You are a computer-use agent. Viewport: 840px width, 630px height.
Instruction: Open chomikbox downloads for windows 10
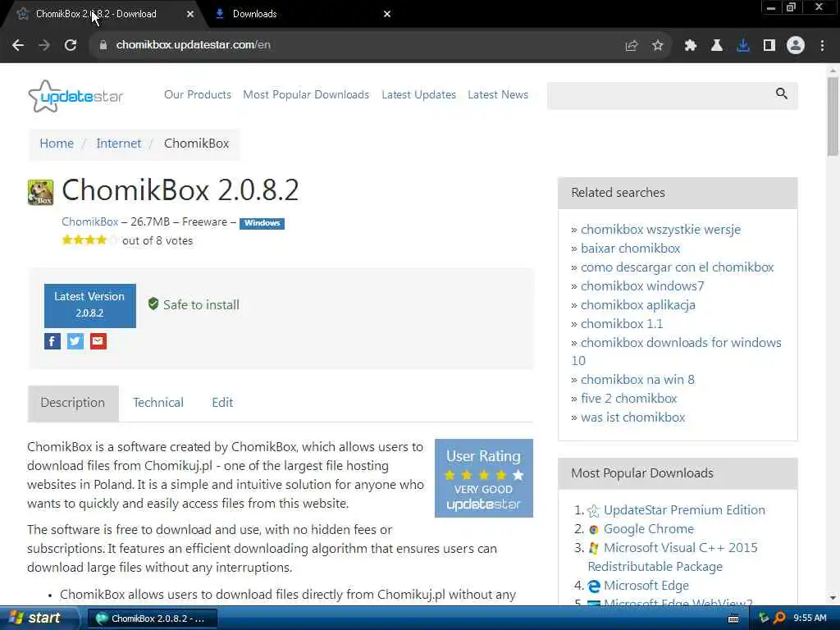(x=677, y=351)
